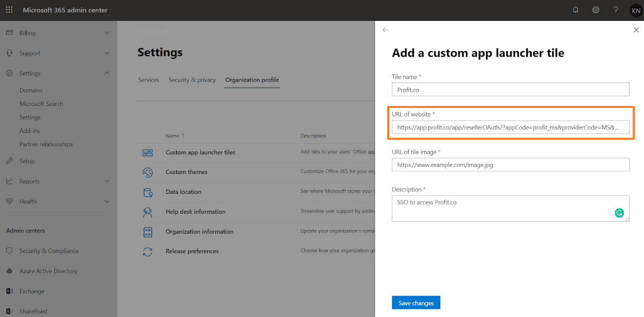Expand the Support menu chevron
The width and height of the screenshot is (644, 317).
click(107, 53)
